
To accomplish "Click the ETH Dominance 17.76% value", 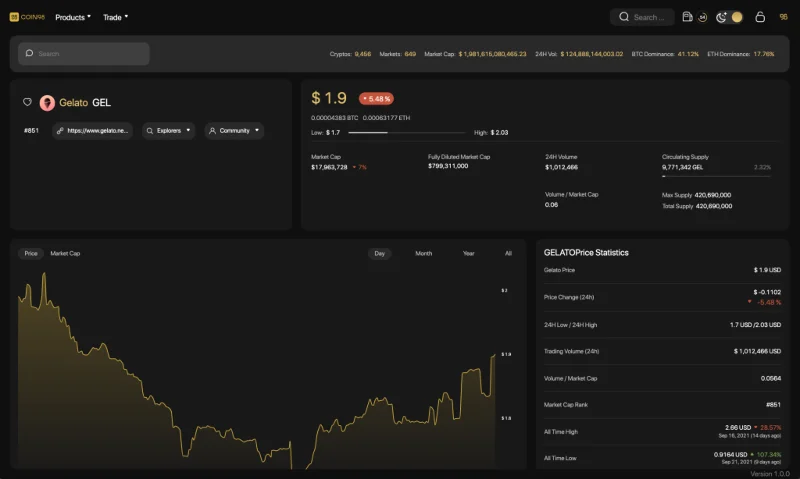I will tap(764, 54).
